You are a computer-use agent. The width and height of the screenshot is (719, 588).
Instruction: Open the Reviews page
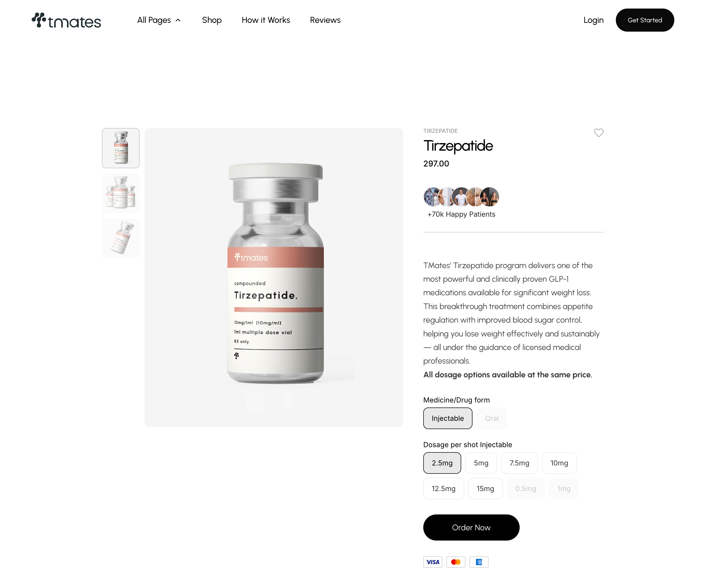pyautogui.click(x=325, y=20)
